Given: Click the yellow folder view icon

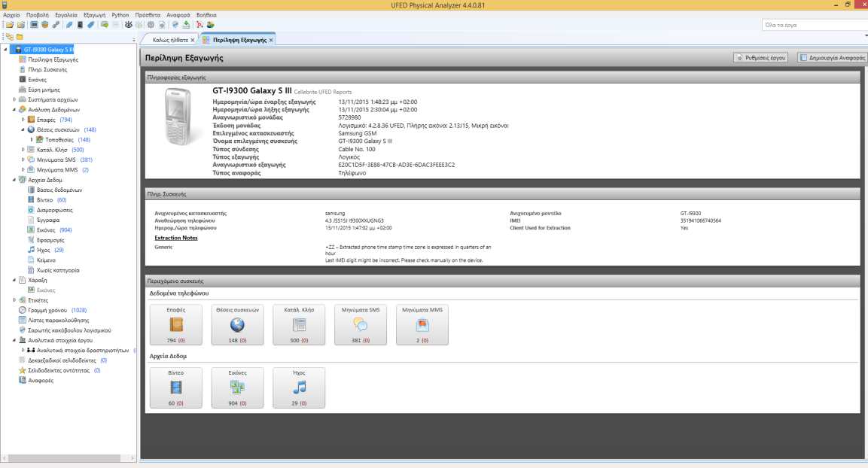Looking at the screenshot, I should pyautogui.click(x=20, y=37).
